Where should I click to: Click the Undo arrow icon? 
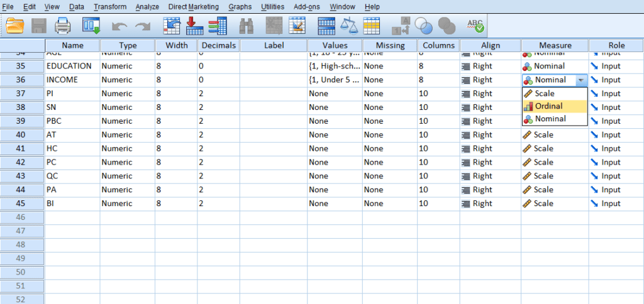pos(119,26)
